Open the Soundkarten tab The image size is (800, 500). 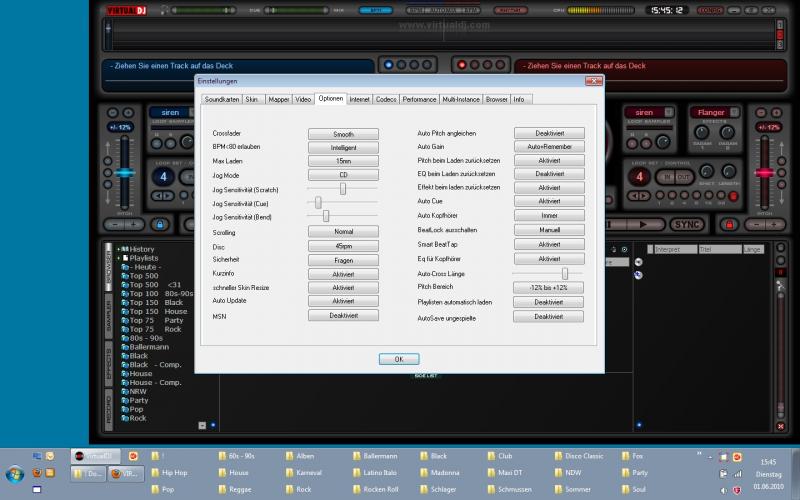tap(221, 99)
